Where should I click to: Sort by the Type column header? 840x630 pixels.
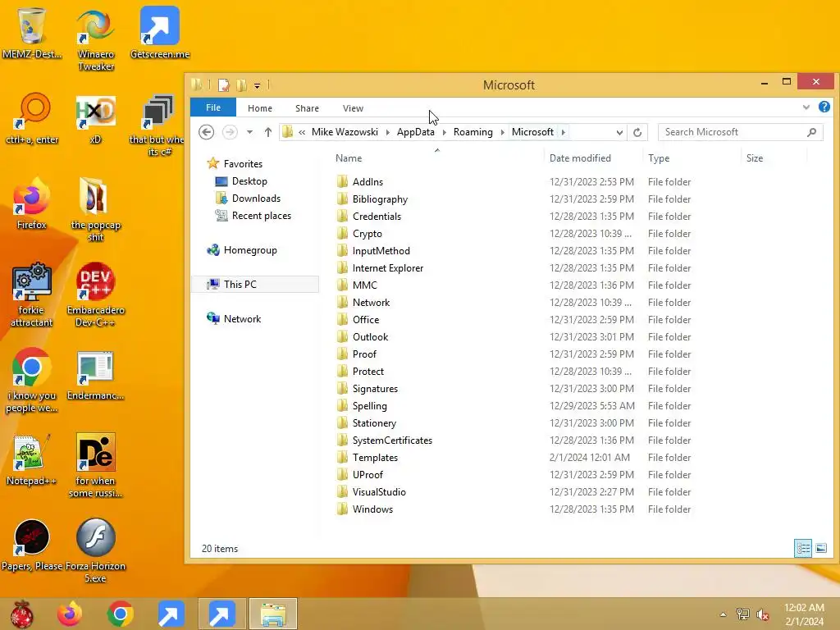692,158
